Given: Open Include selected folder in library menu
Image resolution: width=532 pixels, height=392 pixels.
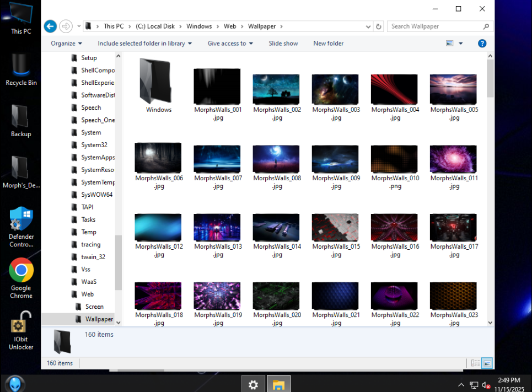Looking at the screenshot, I should pos(144,44).
